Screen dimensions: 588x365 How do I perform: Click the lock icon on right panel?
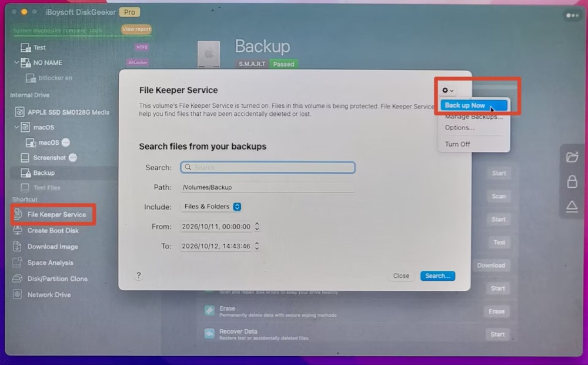click(x=572, y=181)
